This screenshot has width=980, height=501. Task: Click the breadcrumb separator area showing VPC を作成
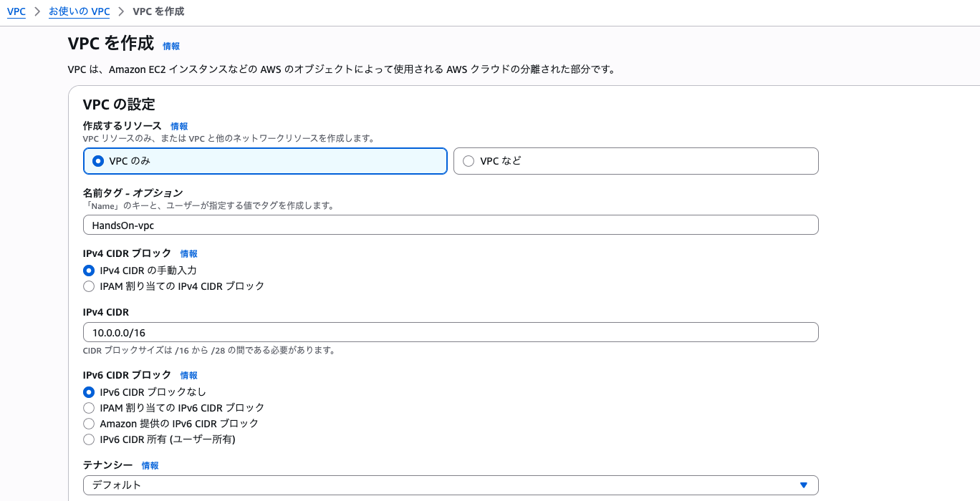pyautogui.click(x=157, y=11)
